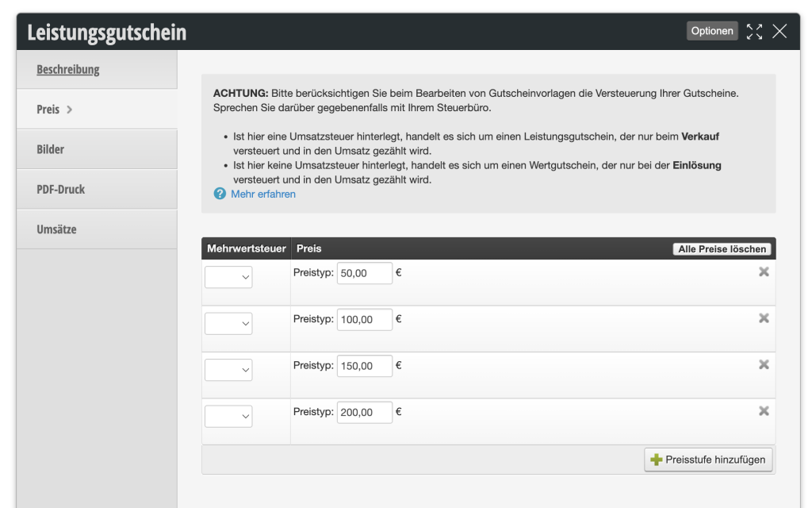This screenshot has height=508, width=812.
Task: Open the Bilder tab
Action: [x=50, y=149]
